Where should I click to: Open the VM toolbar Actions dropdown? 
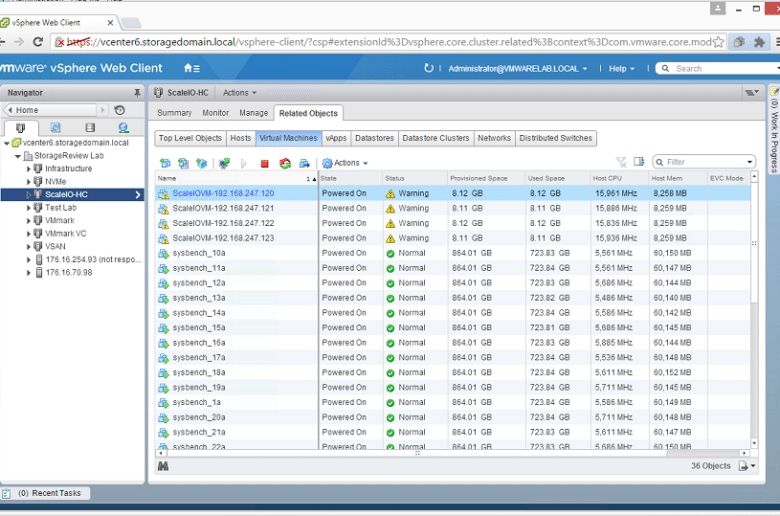(345, 163)
